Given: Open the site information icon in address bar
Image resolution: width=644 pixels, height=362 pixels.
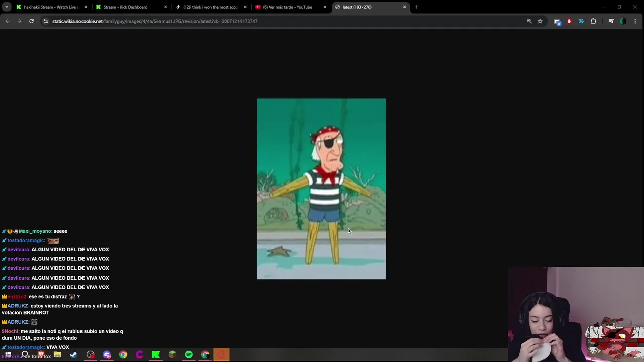Looking at the screenshot, I should click(46, 21).
